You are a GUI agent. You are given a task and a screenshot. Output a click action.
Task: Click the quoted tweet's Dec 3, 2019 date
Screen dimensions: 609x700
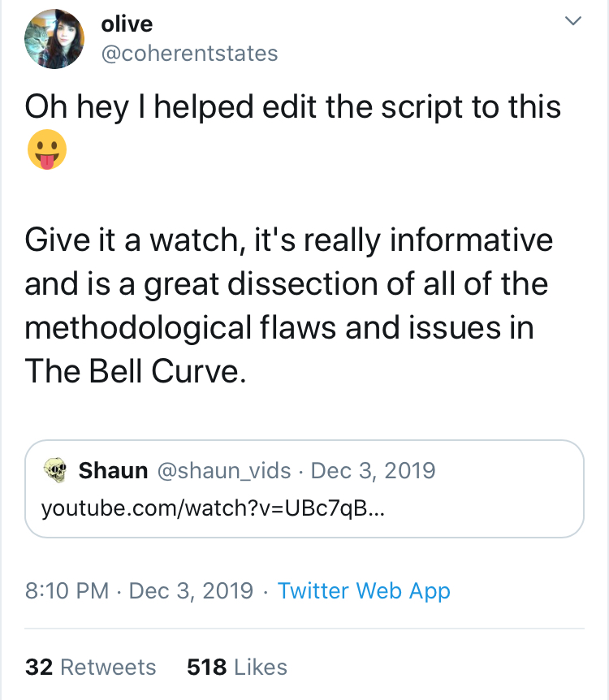(373, 471)
